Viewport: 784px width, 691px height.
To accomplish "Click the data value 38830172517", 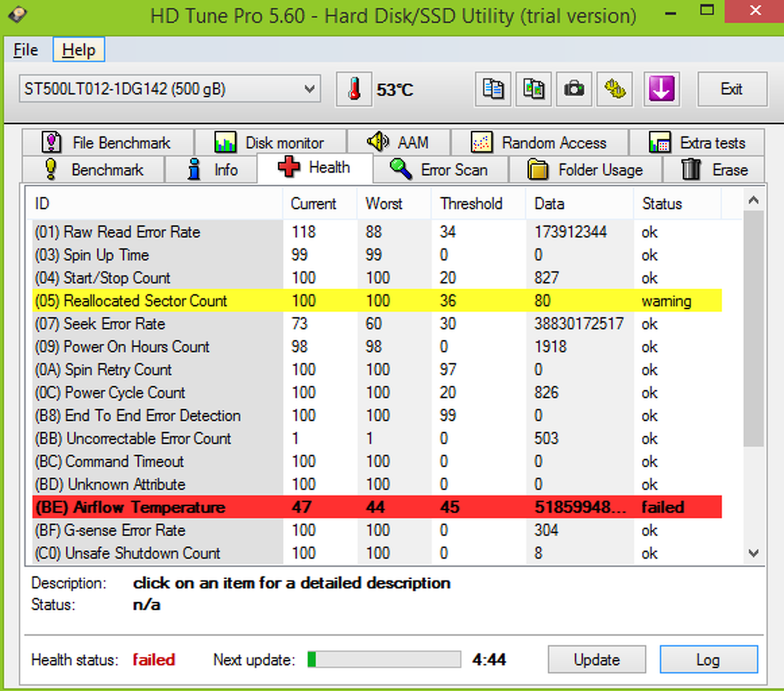I will pos(579,323).
